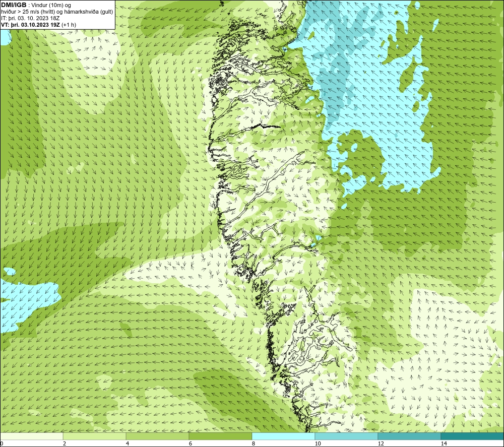504x447 pixels.
Task: Click the 'hviður > 25 m/s' legend line
Action: tap(57, 12)
